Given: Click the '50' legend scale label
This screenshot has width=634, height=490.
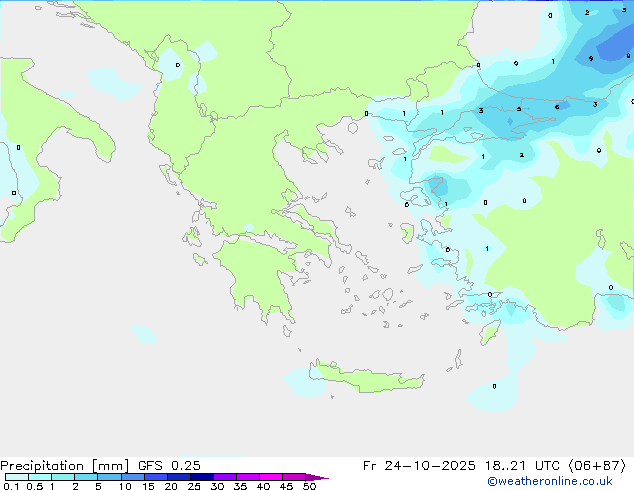Looking at the screenshot, I should (x=310, y=486).
